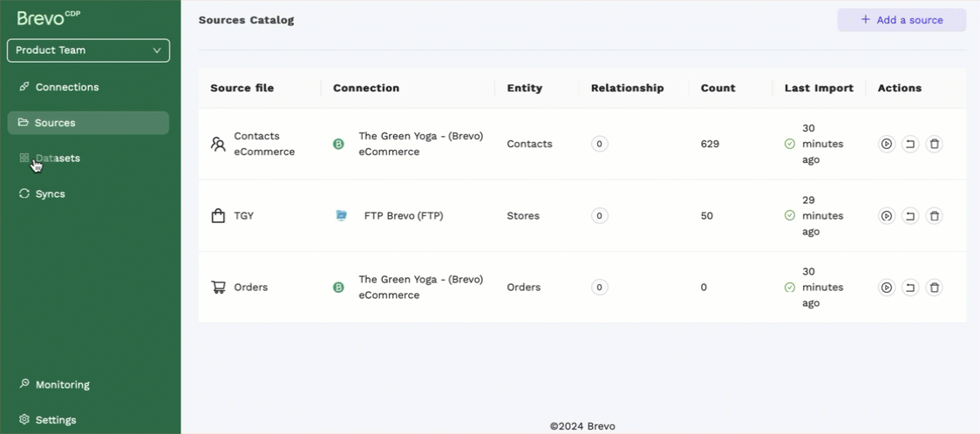980x434 pixels.
Task: Click the Add a source button
Action: (902, 20)
